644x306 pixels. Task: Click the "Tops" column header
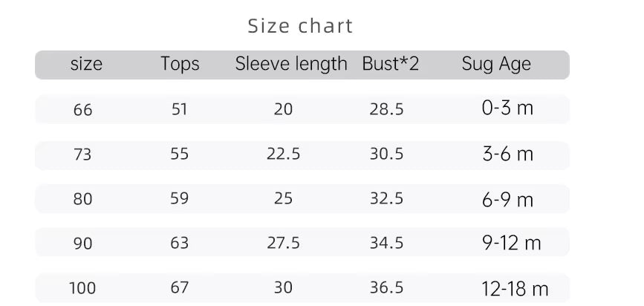coord(180,65)
